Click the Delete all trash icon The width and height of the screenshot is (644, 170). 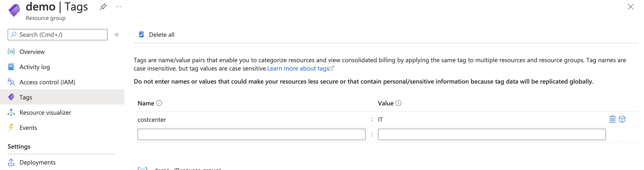click(141, 34)
